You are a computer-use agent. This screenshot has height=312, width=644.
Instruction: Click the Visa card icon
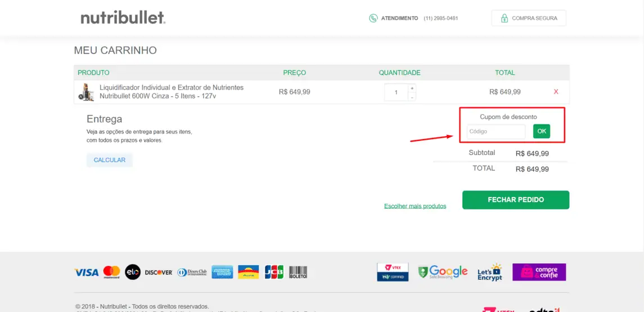87,272
